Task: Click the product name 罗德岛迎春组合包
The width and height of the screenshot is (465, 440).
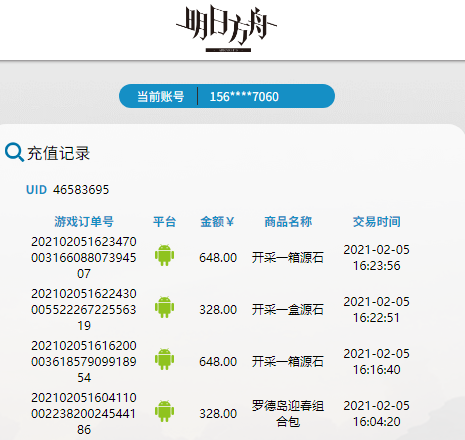Action: click(x=288, y=413)
